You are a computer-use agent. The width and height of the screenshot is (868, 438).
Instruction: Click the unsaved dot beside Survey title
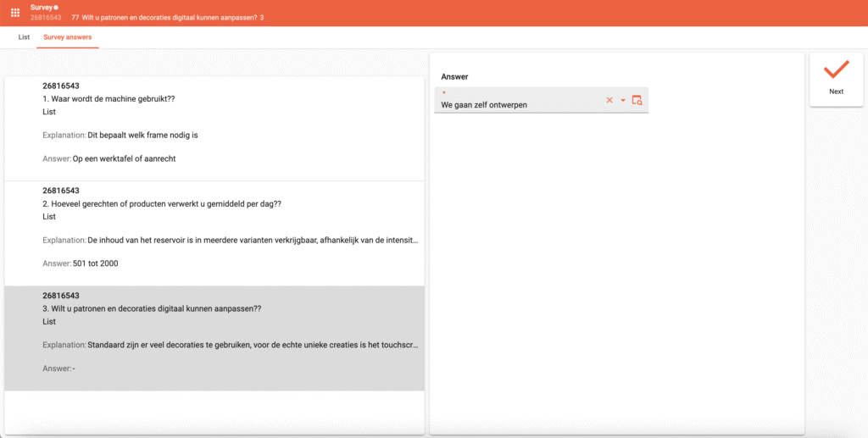point(57,7)
